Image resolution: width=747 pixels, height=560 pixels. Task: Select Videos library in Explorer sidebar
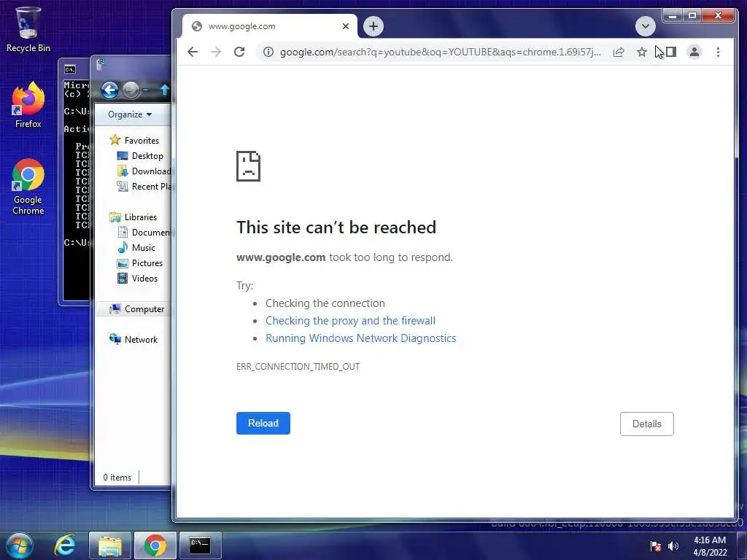pyautogui.click(x=137, y=278)
